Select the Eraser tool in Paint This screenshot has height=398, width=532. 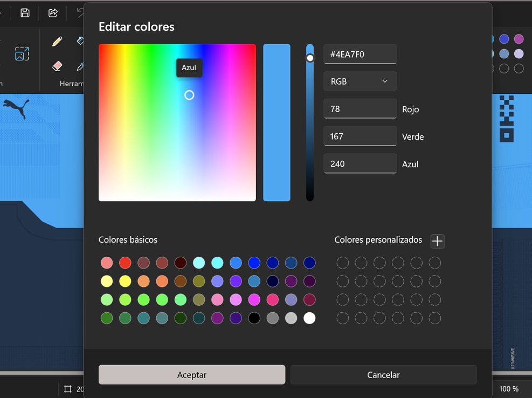(x=57, y=66)
